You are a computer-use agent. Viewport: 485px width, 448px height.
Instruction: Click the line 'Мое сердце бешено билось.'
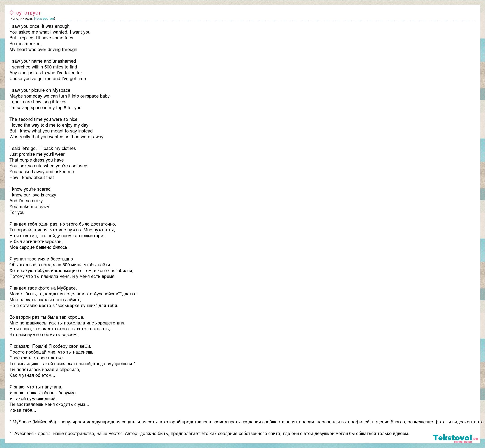39,247
